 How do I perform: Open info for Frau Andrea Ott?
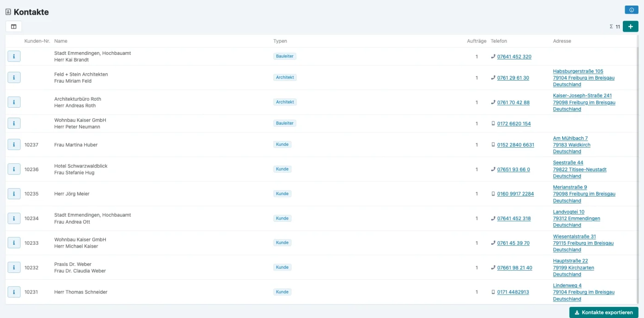14,218
